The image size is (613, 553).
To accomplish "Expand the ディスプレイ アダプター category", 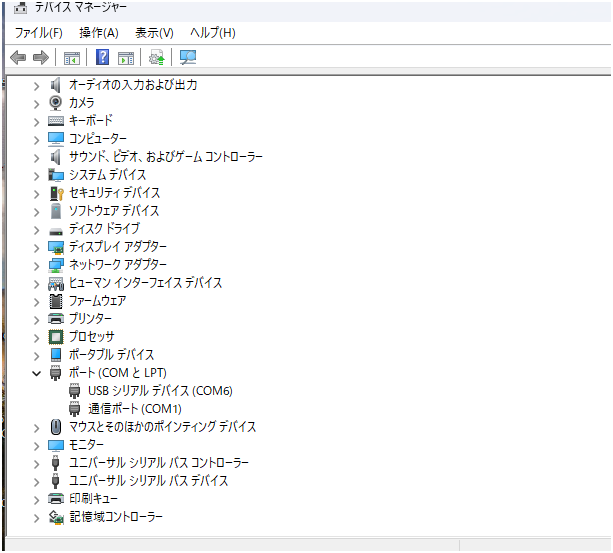I will (36, 248).
